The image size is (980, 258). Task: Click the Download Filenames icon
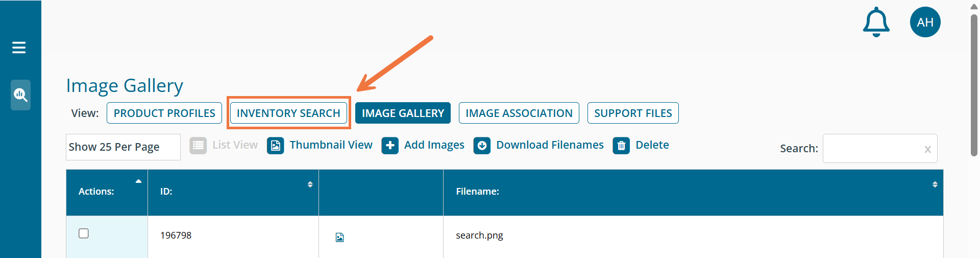tap(482, 146)
